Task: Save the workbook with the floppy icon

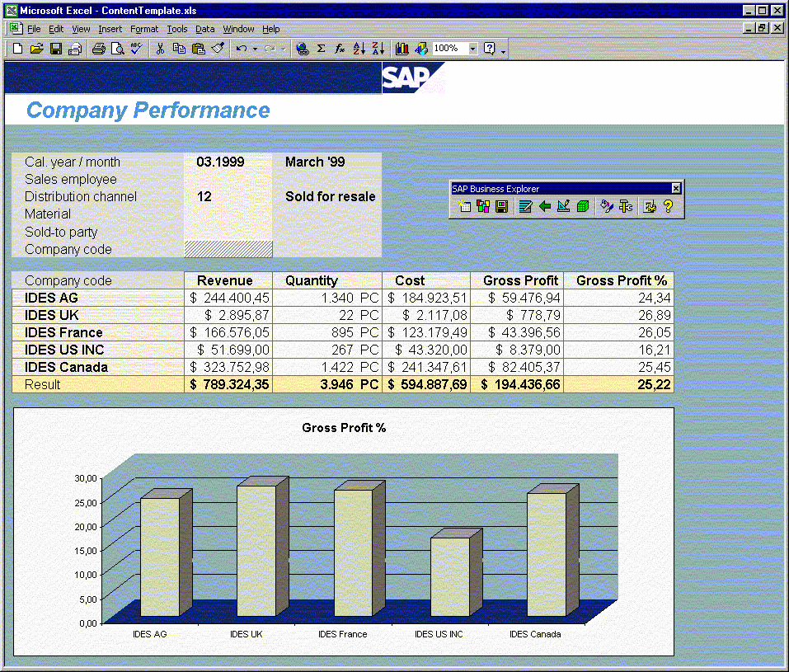Action: pyautogui.click(x=56, y=49)
